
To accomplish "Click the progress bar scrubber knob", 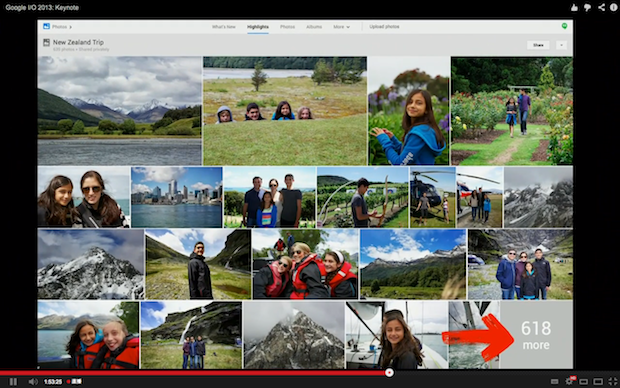I will (x=389, y=372).
